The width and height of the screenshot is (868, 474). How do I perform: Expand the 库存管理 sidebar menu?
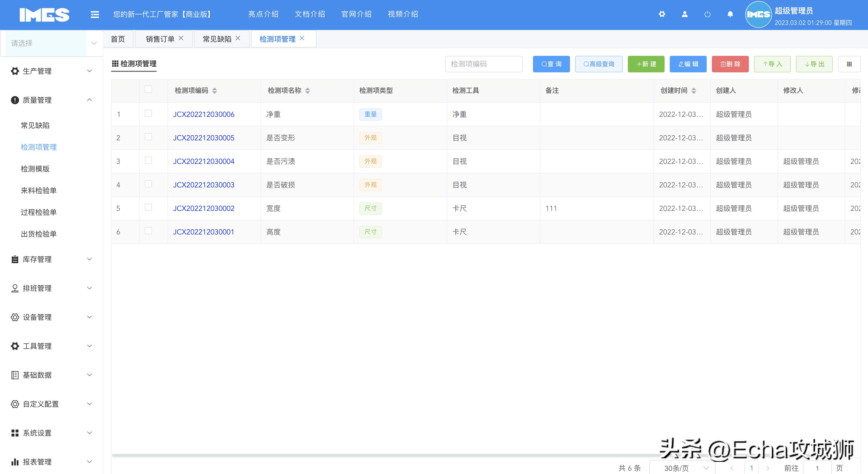(37, 259)
